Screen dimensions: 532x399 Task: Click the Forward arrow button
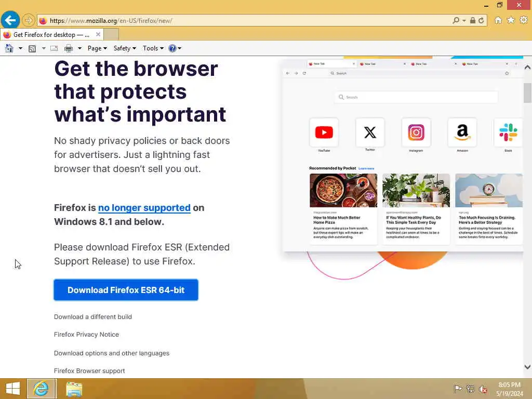[29, 20]
